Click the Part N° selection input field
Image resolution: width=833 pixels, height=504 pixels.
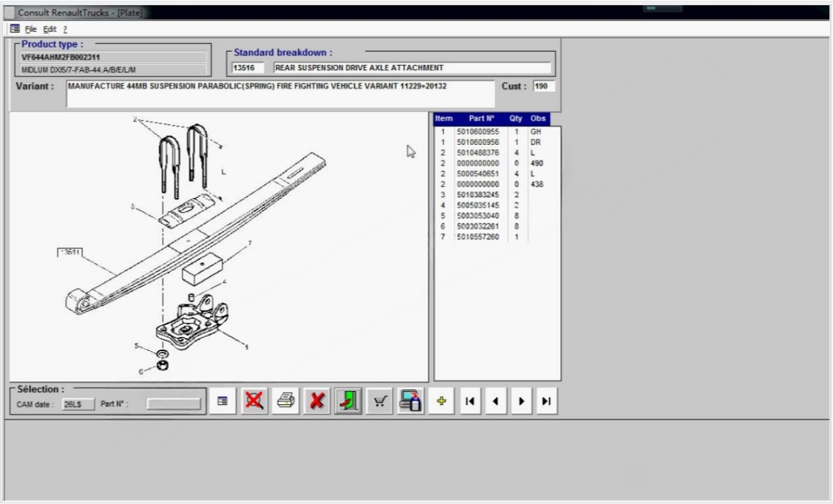click(x=174, y=404)
